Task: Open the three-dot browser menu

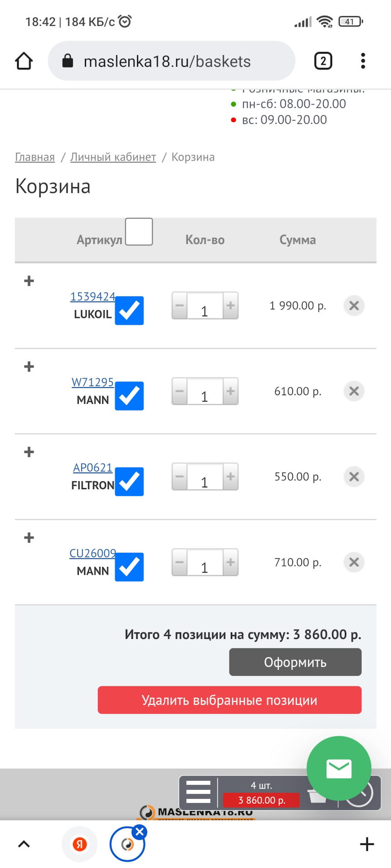Action: 363,61
